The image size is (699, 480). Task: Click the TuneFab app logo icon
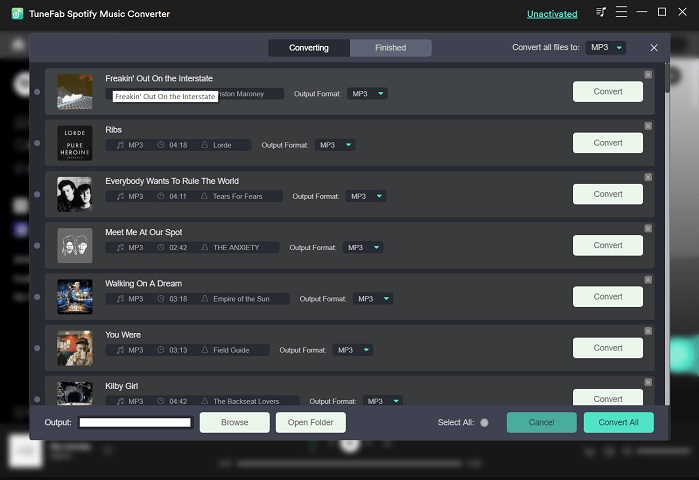pos(17,13)
